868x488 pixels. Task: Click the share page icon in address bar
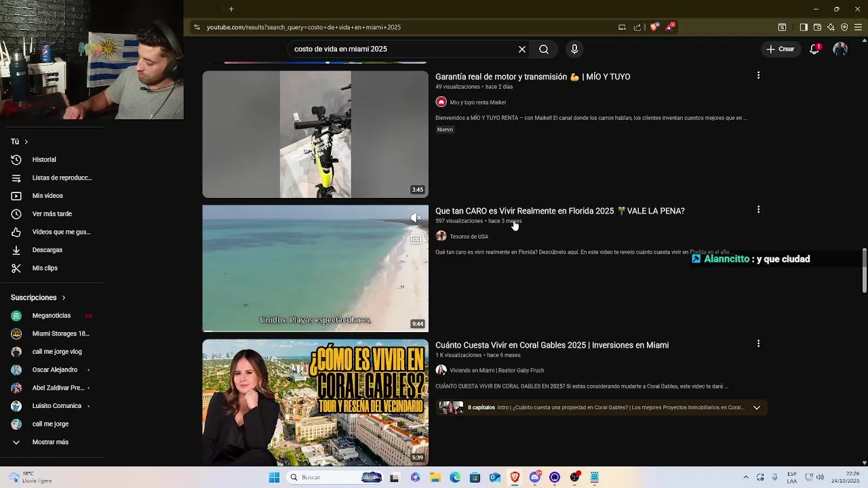[x=637, y=27]
